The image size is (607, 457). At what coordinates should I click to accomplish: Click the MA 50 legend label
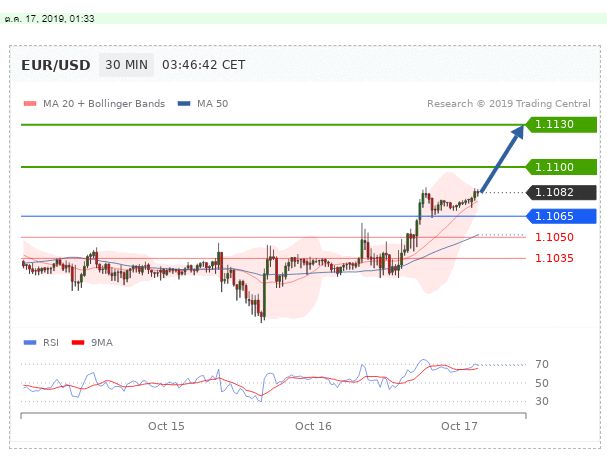tap(213, 104)
